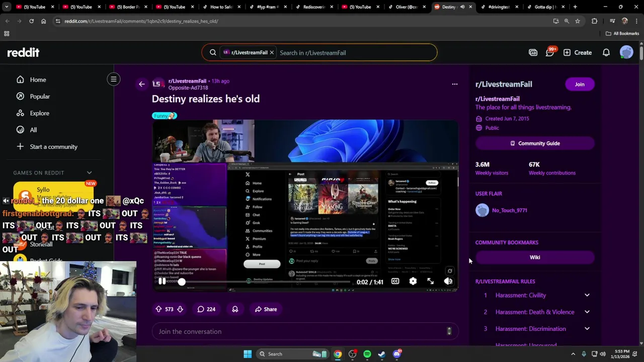Image resolution: width=644 pixels, height=362 pixels.
Task: Click Start a community
Action: pyautogui.click(x=53, y=147)
